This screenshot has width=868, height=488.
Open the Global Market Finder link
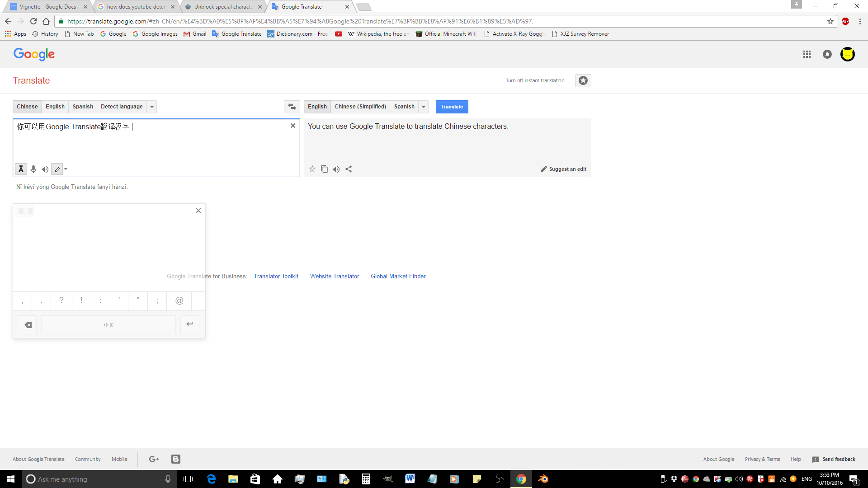(398, 276)
